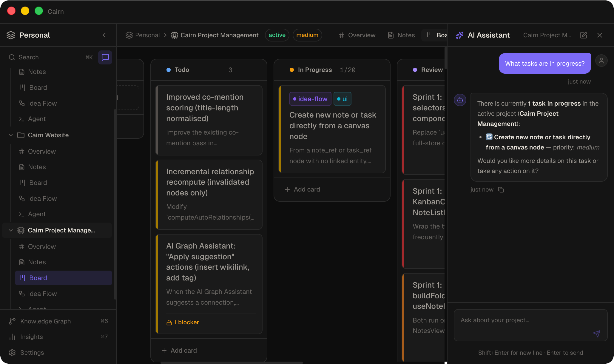This screenshot has height=364, width=614.
Task: Open Agent under Cairn Website
Action: (64, 214)
